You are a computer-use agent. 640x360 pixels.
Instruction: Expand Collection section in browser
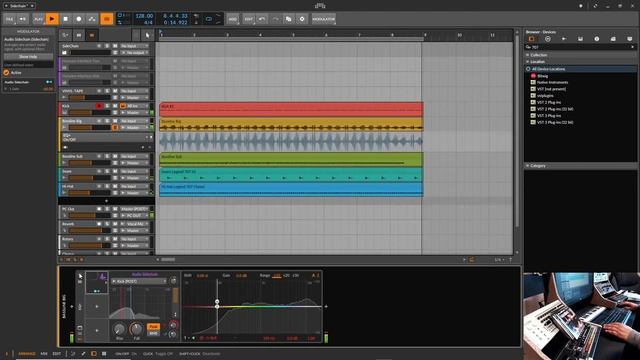click(x=580, y=55)
